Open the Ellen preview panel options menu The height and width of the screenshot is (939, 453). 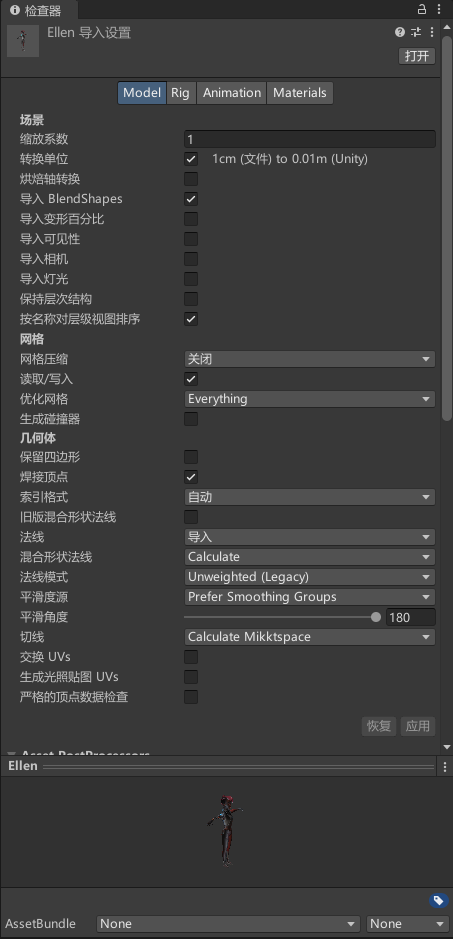point(445,767)
